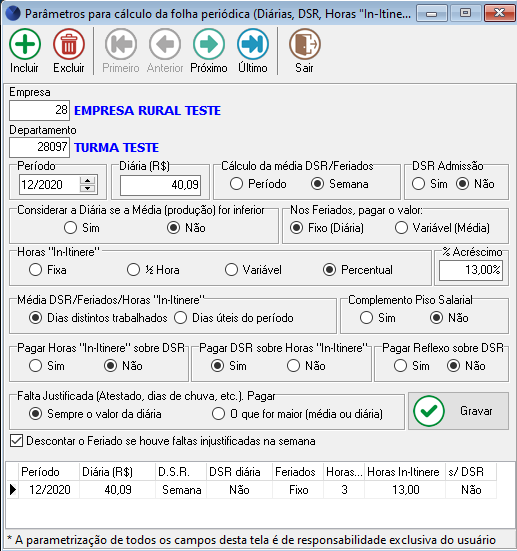The width and height of the screenshot is (517, 551).
Task: Exit using the Sair door icon
Action: (x=304, y=45)
